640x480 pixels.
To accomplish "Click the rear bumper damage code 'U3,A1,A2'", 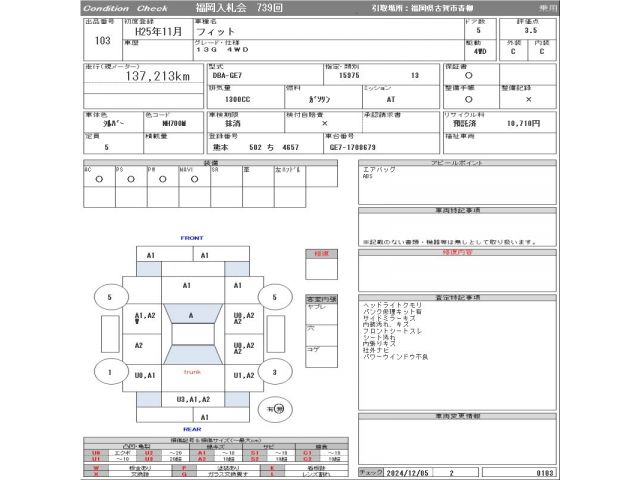I will 193,400.
